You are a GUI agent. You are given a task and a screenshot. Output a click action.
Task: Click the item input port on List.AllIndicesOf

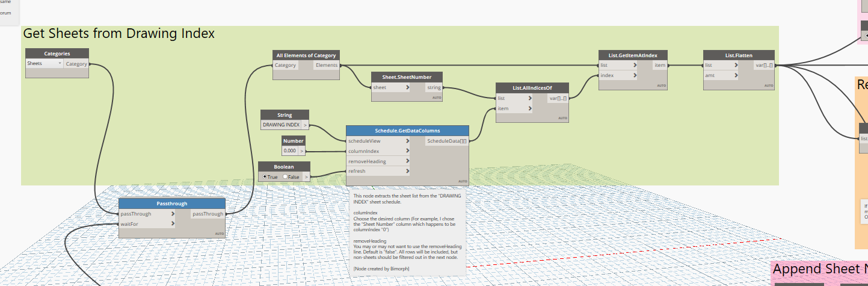pyautogui.click(x=514, y=108)
